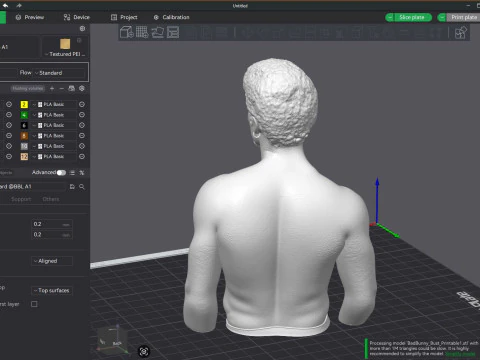Tick the first layer checkbox
480x360 pixels.
pos(34,304)
